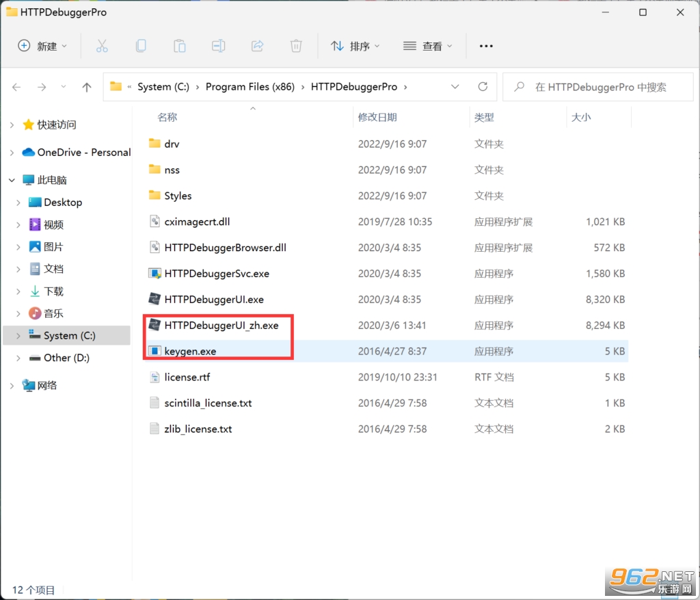Open recent locations chevron next to forward arrow
The height and width of the screenshot is (600, 700).
tap(64, 87)
